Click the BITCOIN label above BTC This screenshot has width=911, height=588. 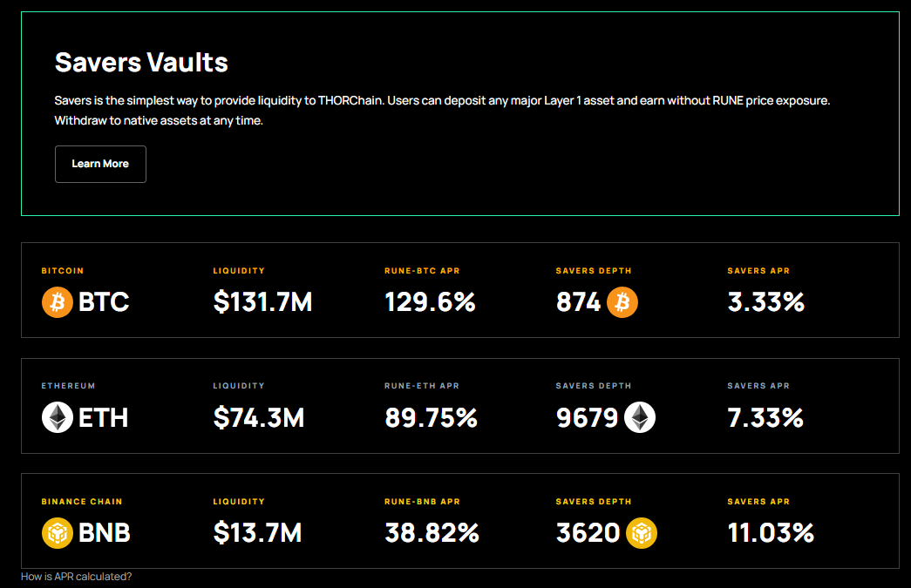62,271
